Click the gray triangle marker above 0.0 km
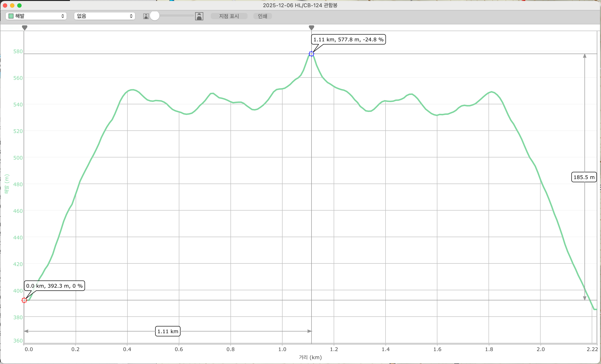Image resolution: width=601 pixels, height=364 pixels. coord(24,28)
